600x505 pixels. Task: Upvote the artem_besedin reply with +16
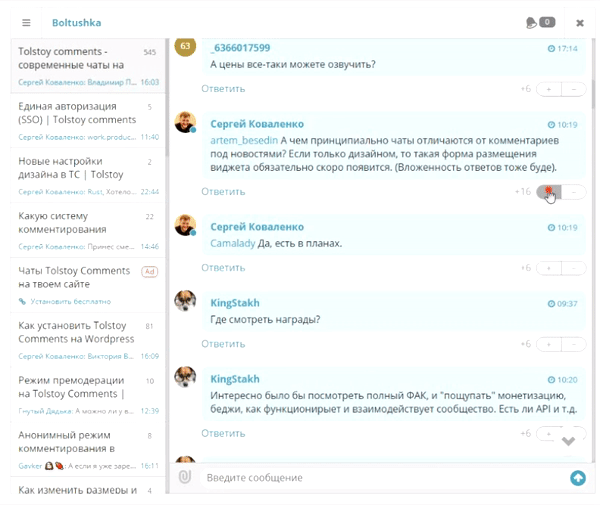[549, 192]
